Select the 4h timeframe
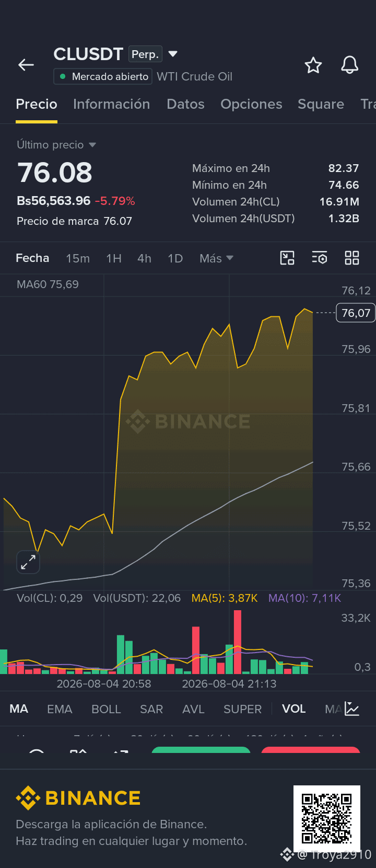Viewport: 376px width, 868px height. pyautogui.click(x=144, y=258)
